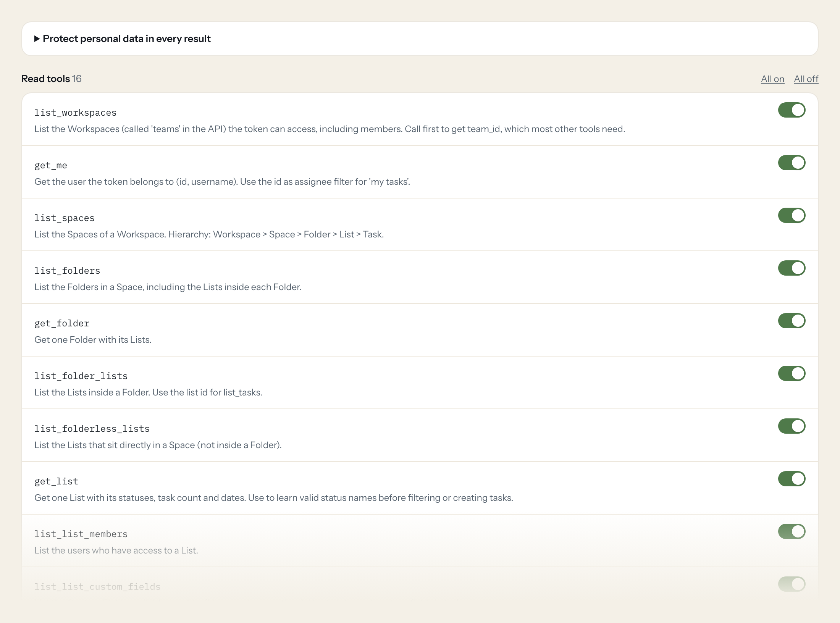Screen dimensions: 840x623
Task: Click the 'Read tools 16' heading
Action: tap(52, 79)
